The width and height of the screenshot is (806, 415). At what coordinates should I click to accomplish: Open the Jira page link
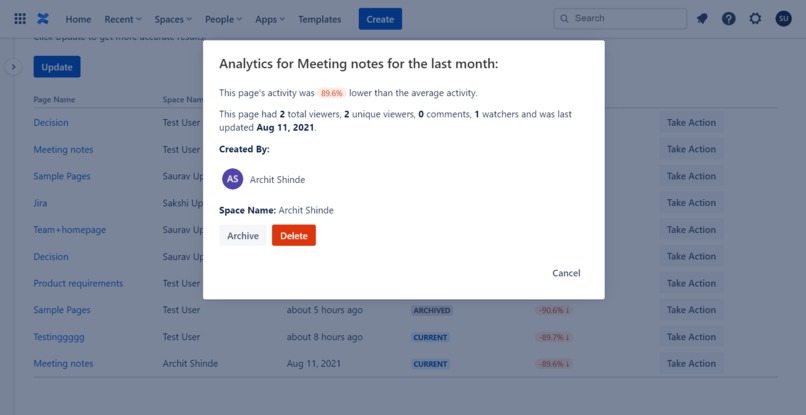[40, 203]
